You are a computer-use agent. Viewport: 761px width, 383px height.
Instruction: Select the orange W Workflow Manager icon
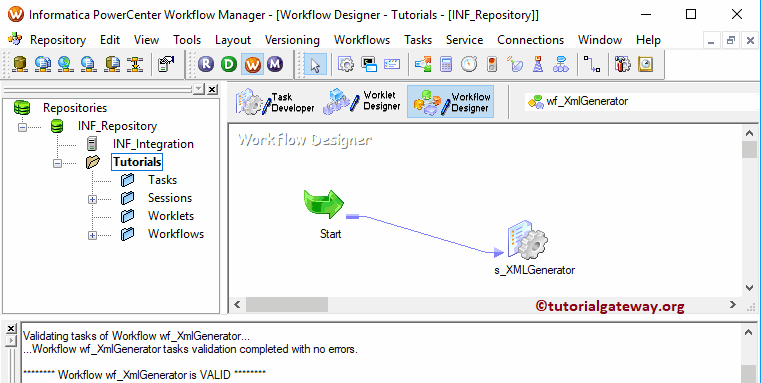(x=252, y=64)
